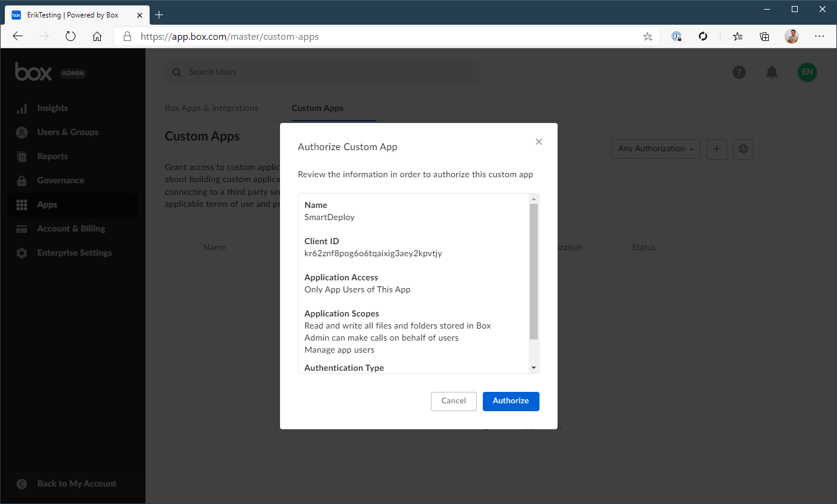The image size is (837, 504).
Task: Open custom apps settings gear icon
Action: click(x=743, y=149)
